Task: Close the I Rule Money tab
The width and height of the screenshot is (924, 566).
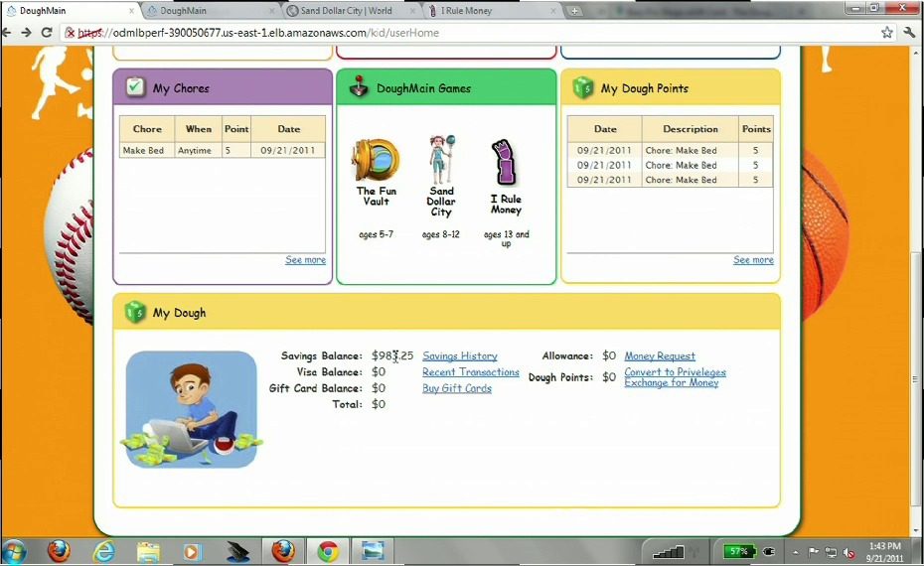Action: [x=553, y=11]
